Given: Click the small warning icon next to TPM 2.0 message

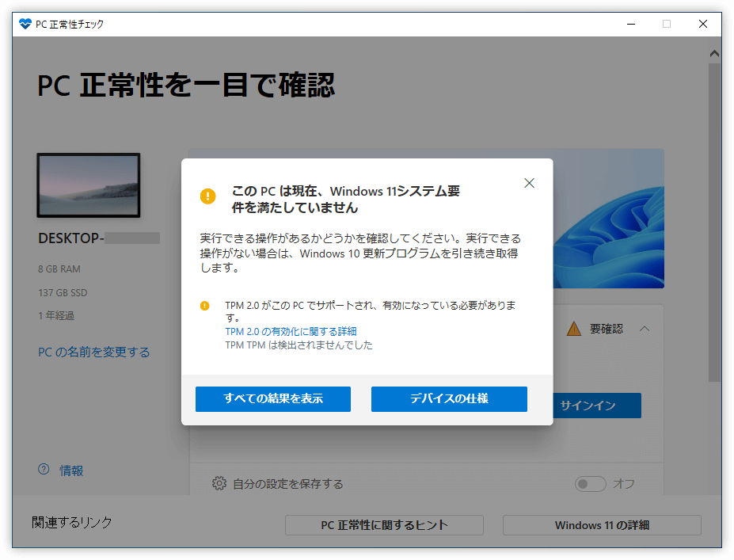Looking at the screenshot, I should click(204, 307).
